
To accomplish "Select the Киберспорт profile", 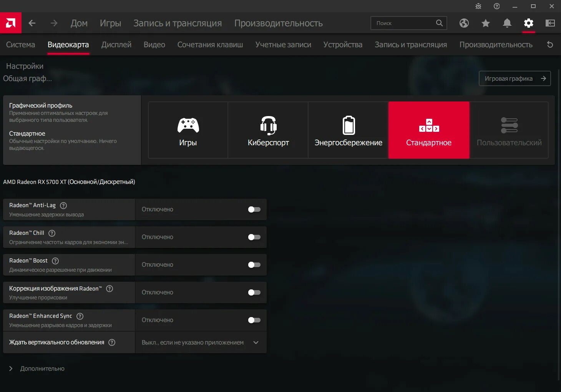I will pos(268,130).
